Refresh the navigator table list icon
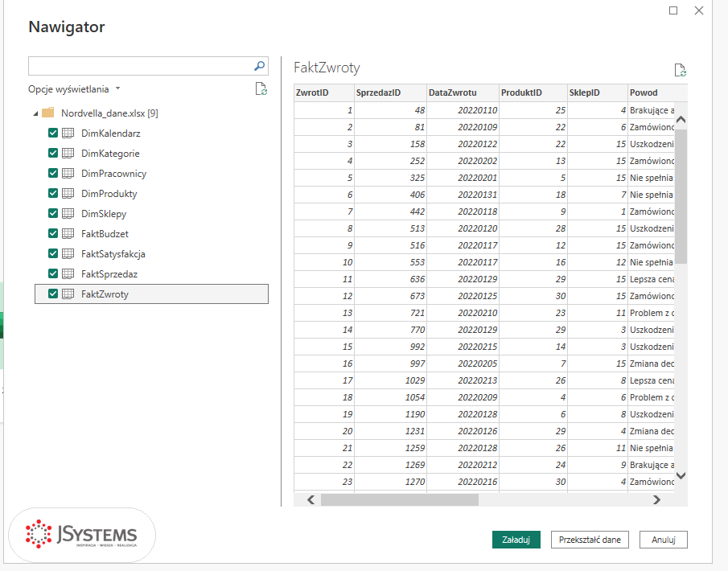The image size is (728, 571). pos(261,88)
